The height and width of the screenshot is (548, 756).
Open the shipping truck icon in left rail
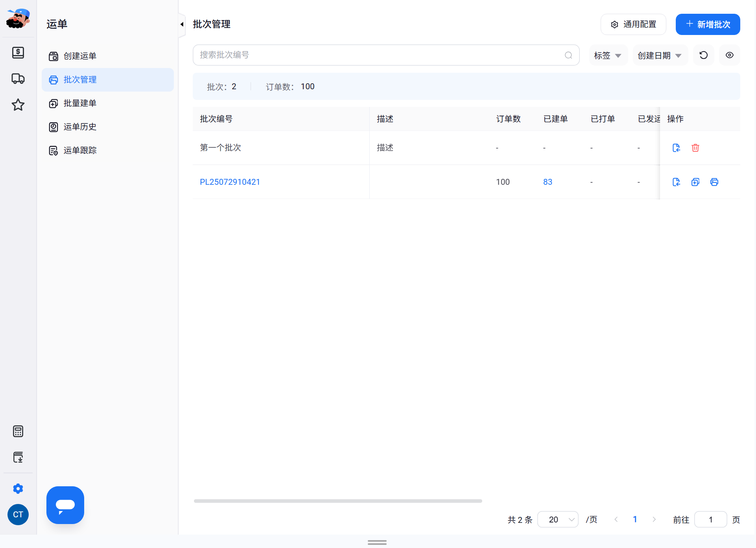coord(18,79)
